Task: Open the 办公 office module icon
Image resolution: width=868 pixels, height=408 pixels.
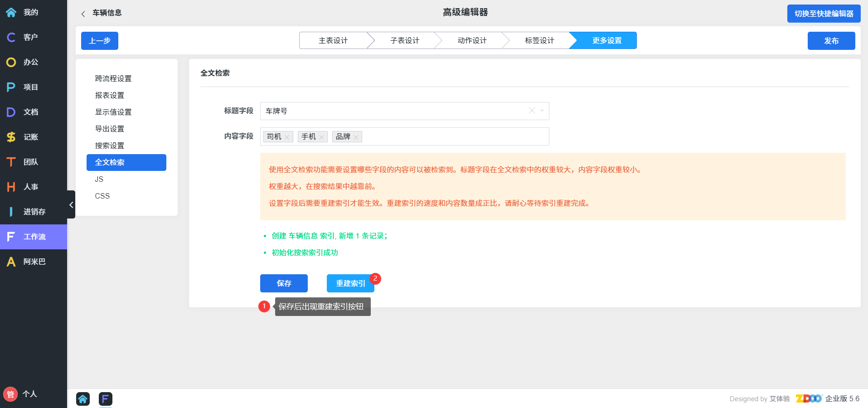Action: [11, 62]
